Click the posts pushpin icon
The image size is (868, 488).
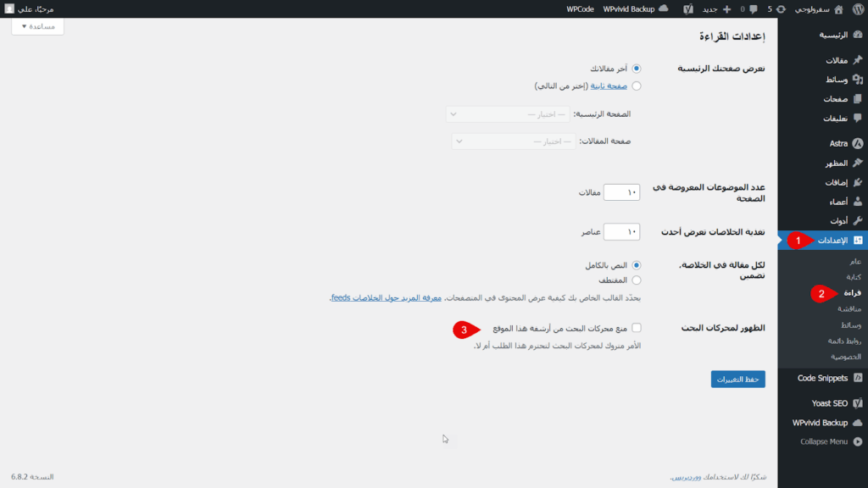tap(858, 60)
